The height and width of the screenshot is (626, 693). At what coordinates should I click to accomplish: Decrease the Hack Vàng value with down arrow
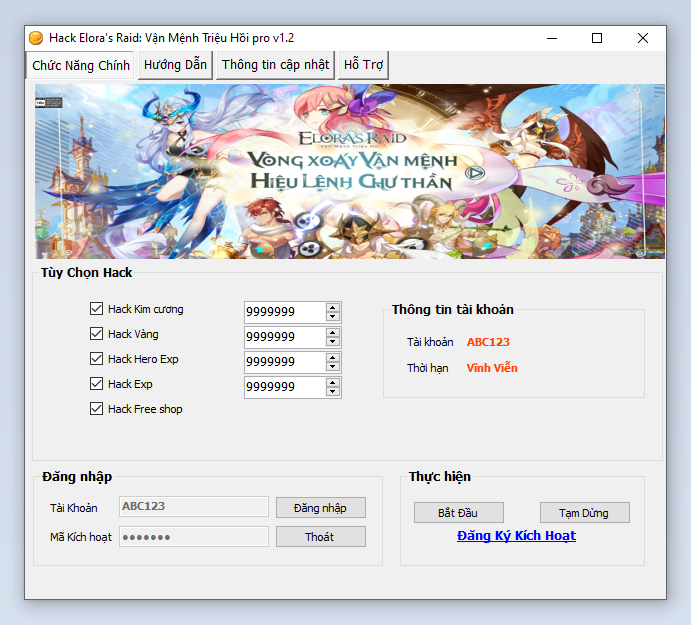(333, 342)
